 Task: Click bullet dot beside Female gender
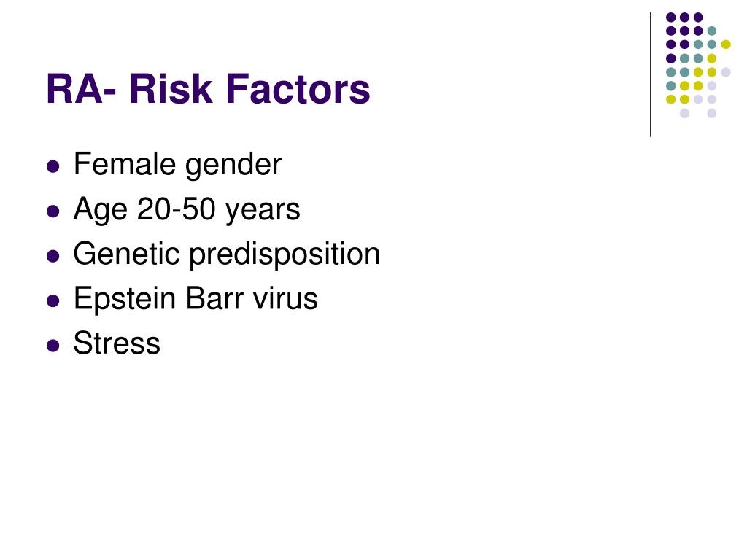(x=53, y=166)
